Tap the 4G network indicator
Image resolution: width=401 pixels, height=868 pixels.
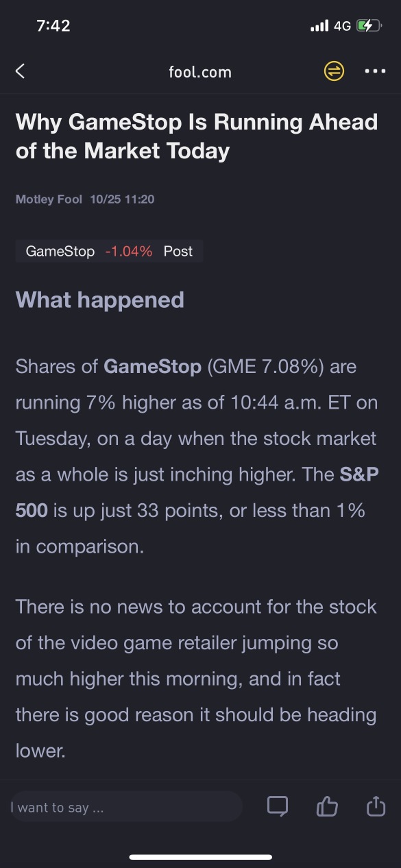coord(342,26)
